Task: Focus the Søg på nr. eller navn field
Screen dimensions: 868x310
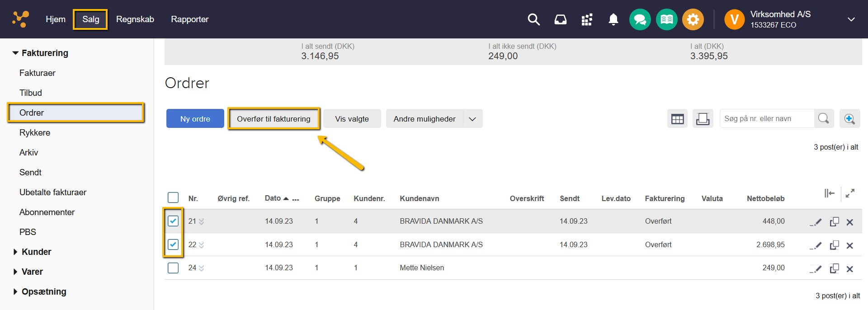Action: [x=767, y=119]
